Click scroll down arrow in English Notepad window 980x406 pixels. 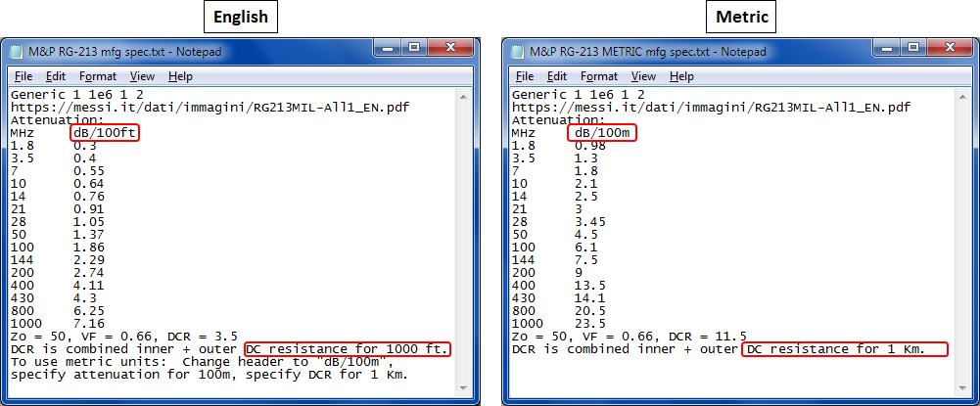pos(463,389)
